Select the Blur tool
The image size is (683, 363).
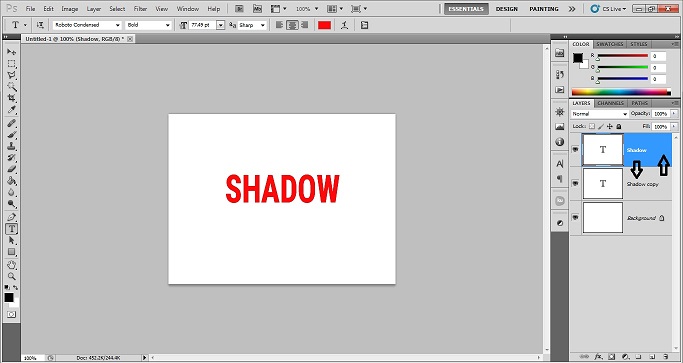pos(11,192)
